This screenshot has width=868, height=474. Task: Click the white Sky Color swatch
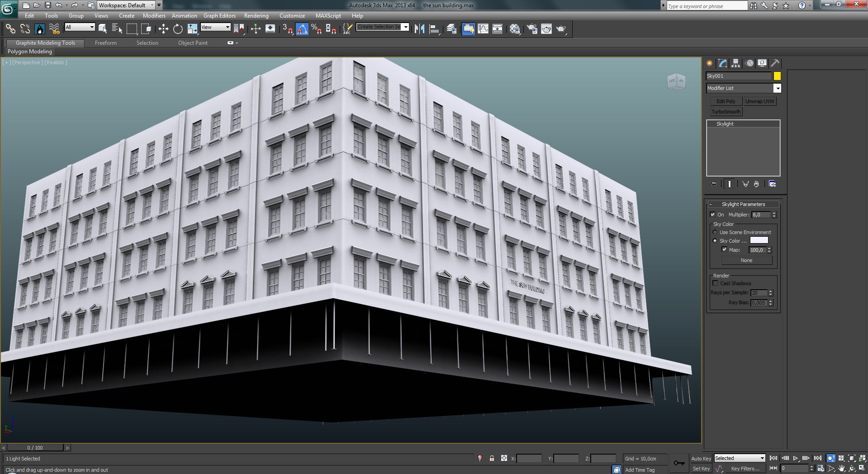[759, 240]
